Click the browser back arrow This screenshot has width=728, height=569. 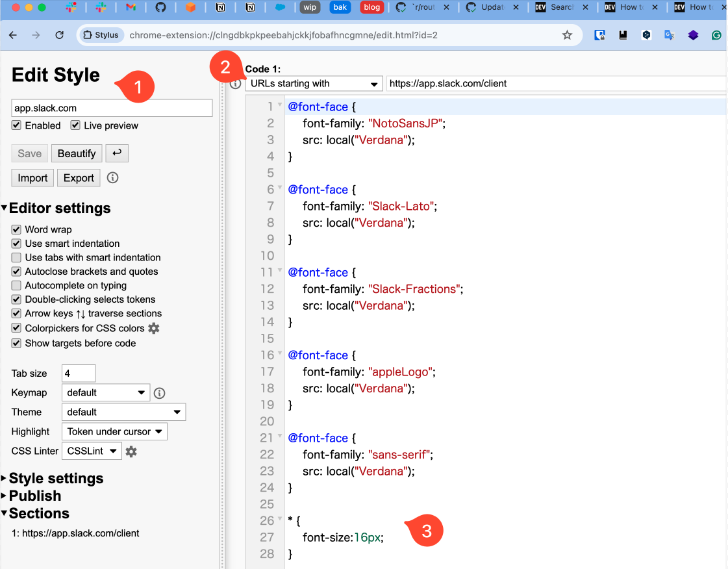13,35
